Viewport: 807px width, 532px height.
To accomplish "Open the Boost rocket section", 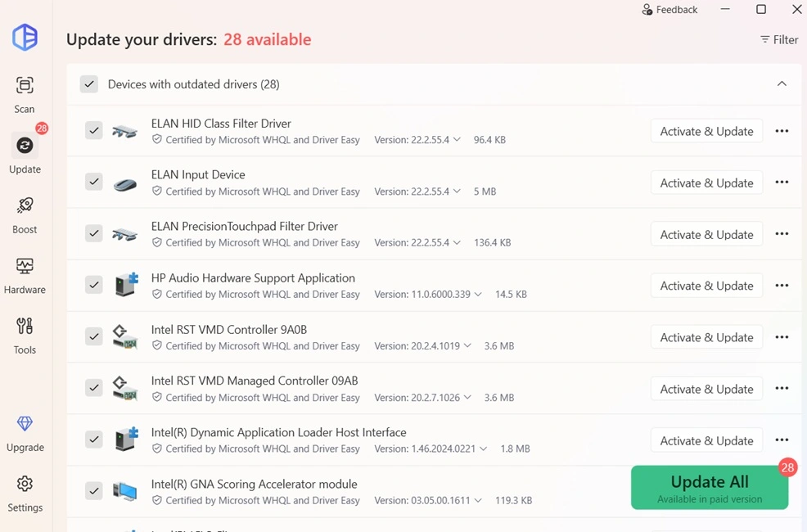I will pyautogui.click(x=25, y=215).
